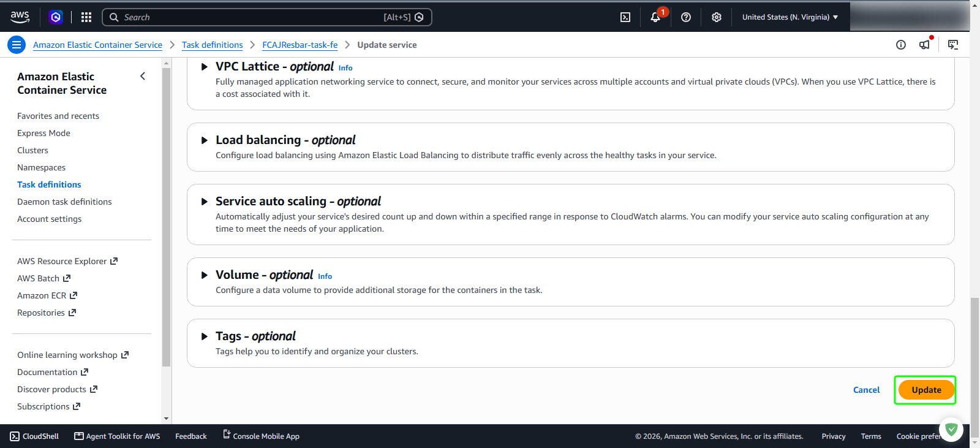Expand the VPC Lattice section
Image resolution: width=980 pixels, height=448 pixels.
(205, 67)
